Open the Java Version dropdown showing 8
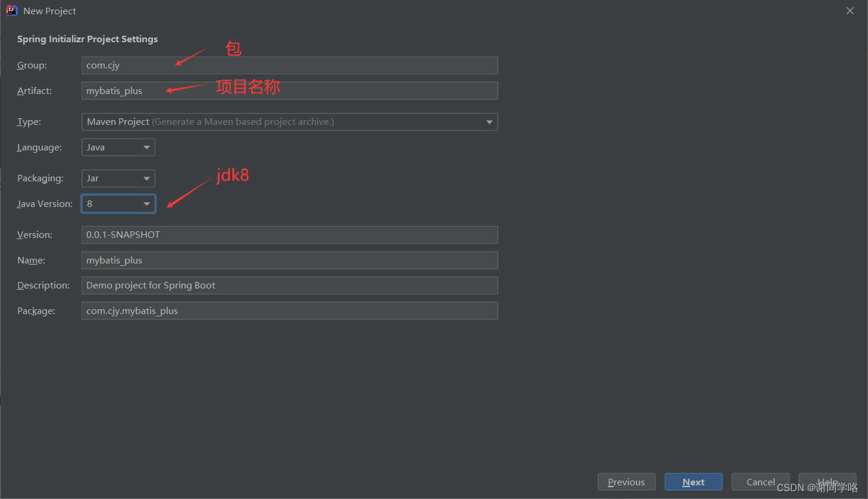Viewport: 868px width, 499px height. 118,204
